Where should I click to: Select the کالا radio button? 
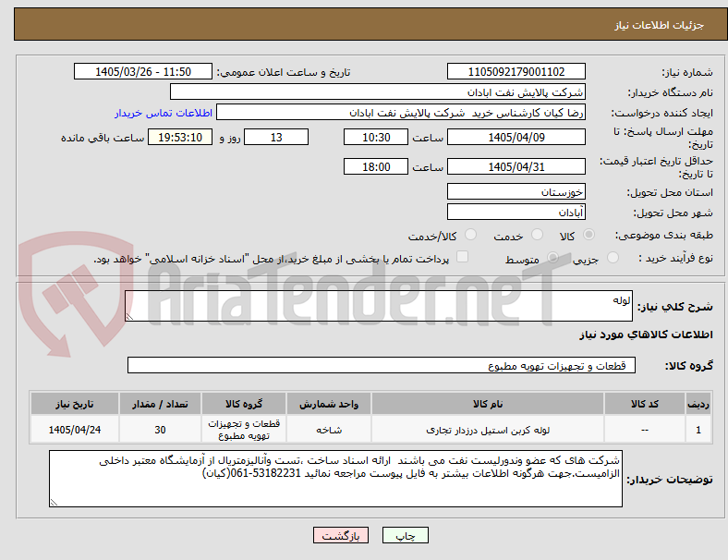(588, 235)
